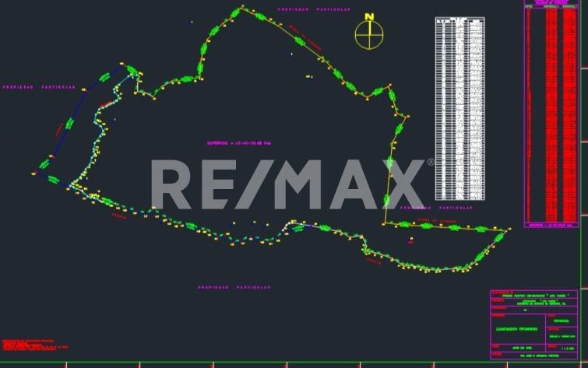Select the magenta SUPERFICIE area label
This screenshot has height=368, width=588.
[239, 143]
